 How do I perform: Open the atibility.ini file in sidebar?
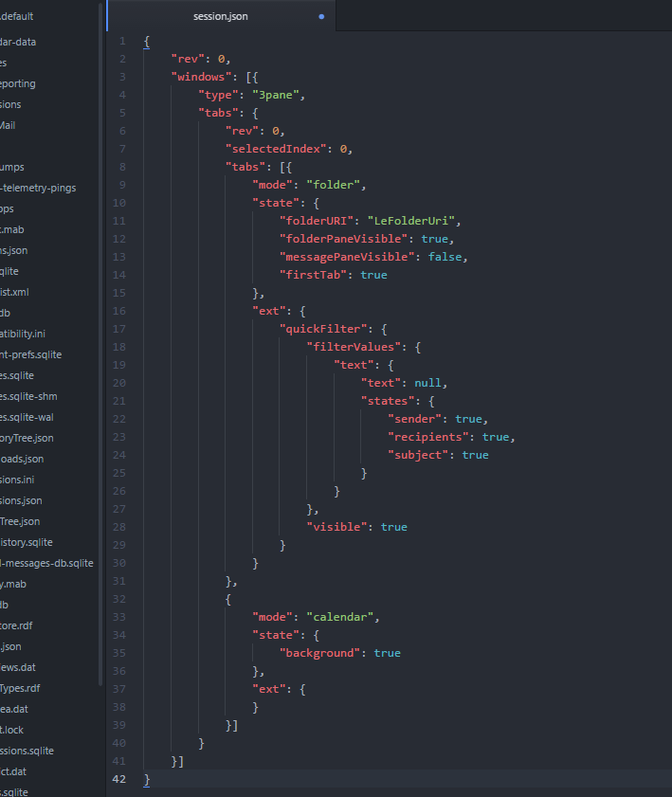(x=23, y=334)
